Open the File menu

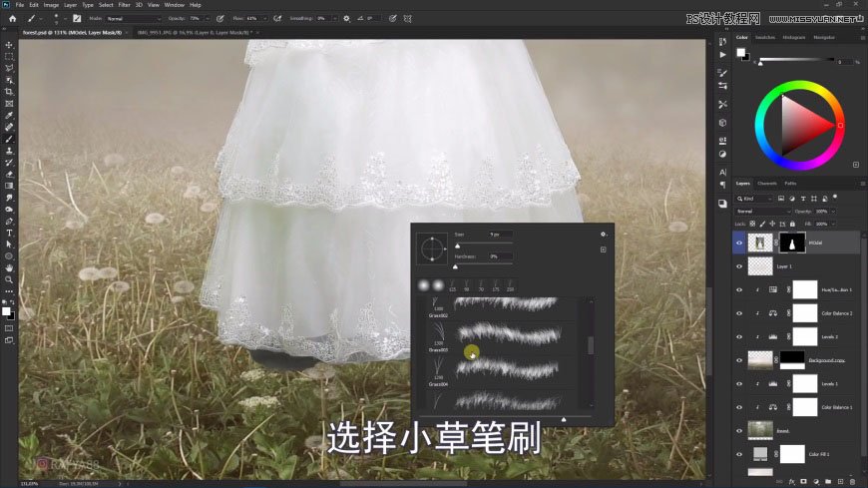click(20, 5)
